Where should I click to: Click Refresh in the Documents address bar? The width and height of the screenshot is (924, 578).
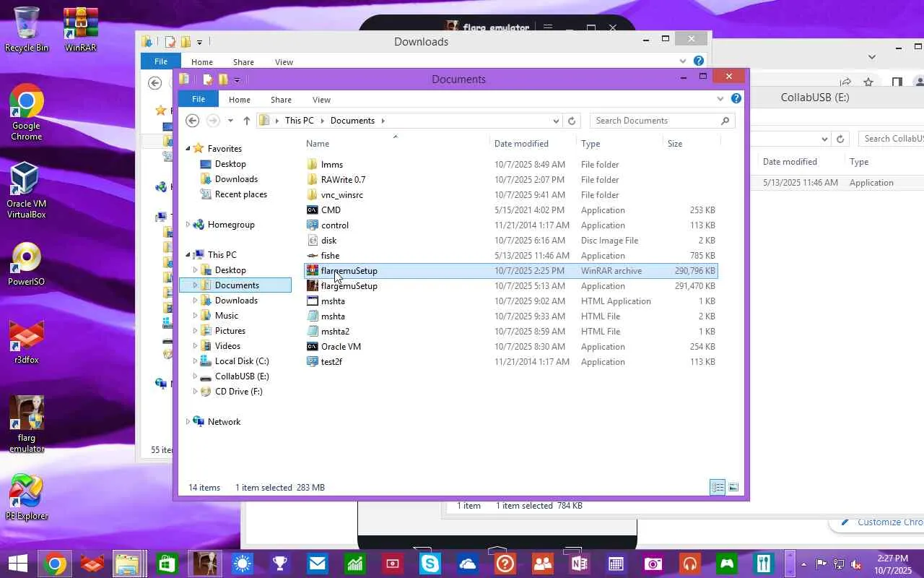[572, 121]
